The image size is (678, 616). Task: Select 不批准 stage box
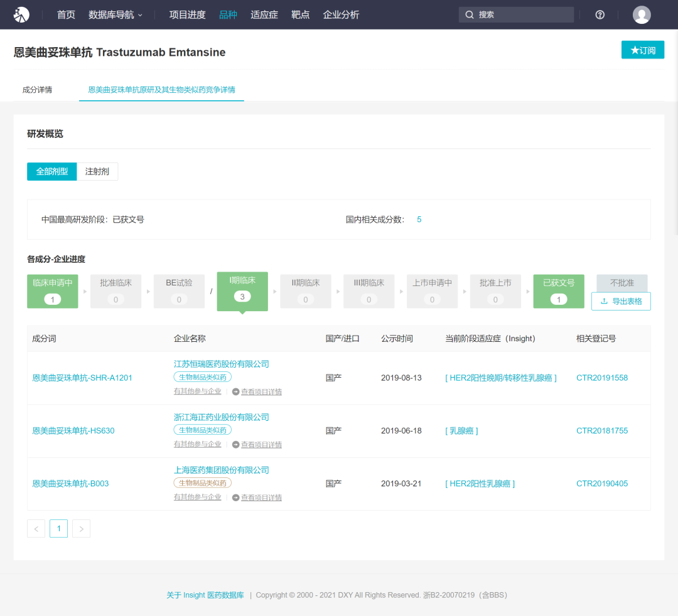click(x=621, y=283)
